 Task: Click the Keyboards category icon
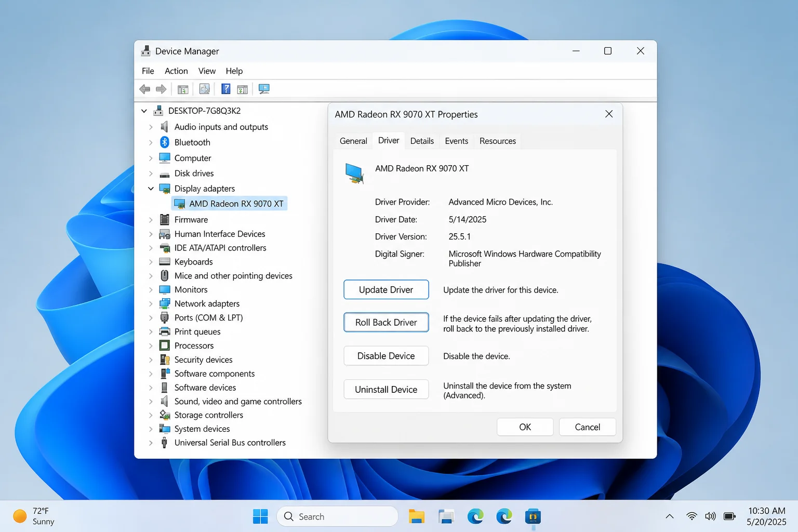[x=165, y=262]
